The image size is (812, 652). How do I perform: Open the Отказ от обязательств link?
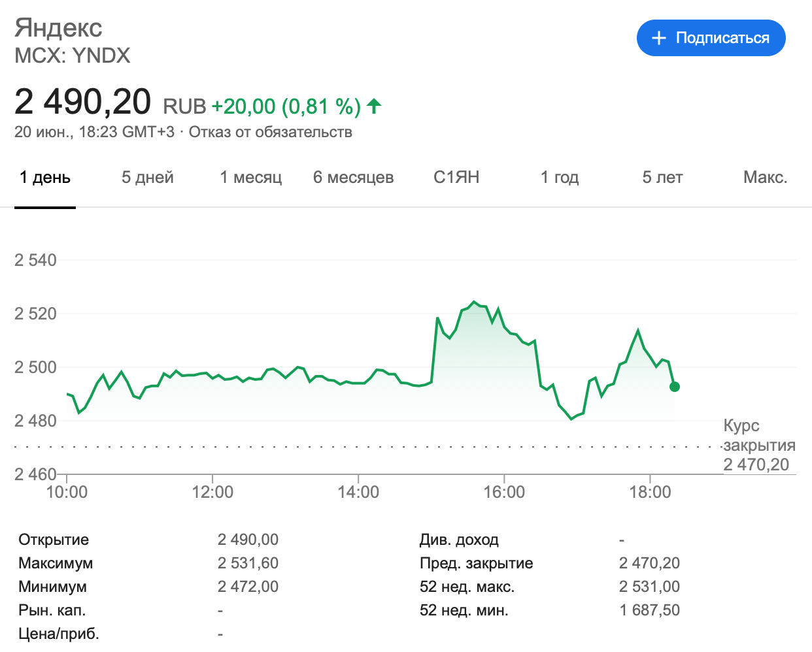coord(271,132)
